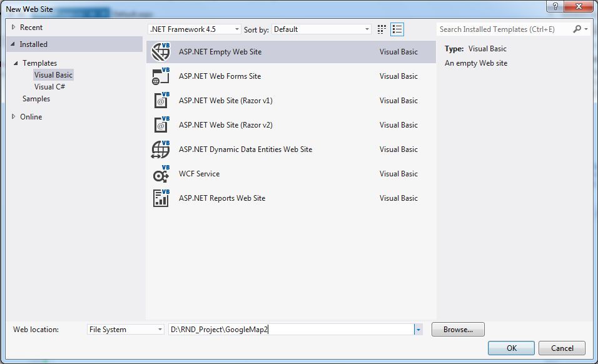Select the ASP.NET Reports Web Site template name

point(222,198)
